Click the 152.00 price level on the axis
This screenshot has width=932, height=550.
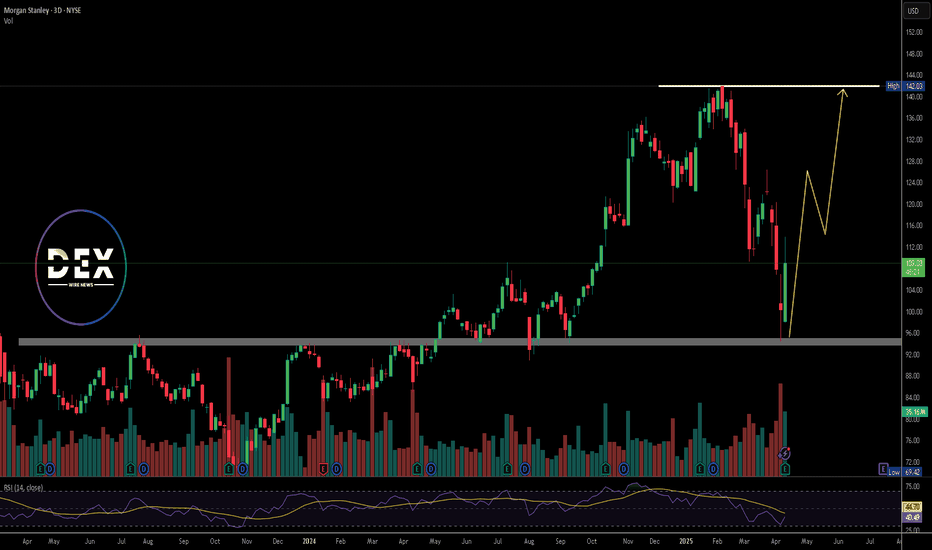click(x=914, y=32)
